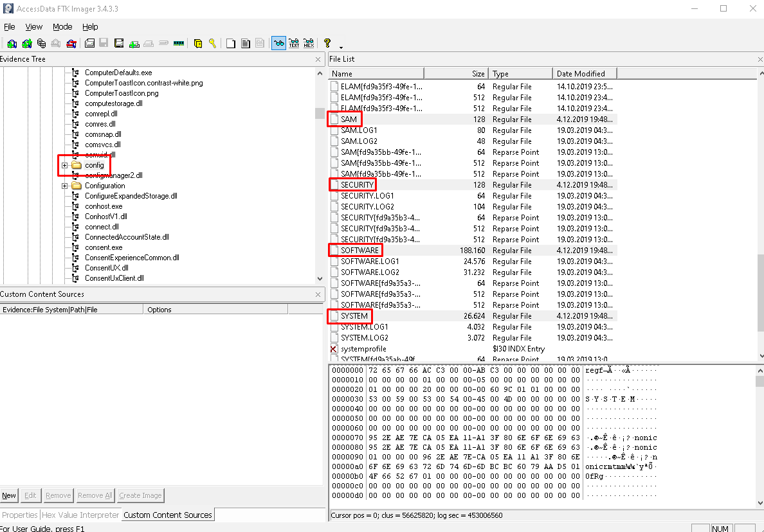The image size is (764, 532).
Task: Click the Add to Custom Content Image icon
Action: click(134, 43)
